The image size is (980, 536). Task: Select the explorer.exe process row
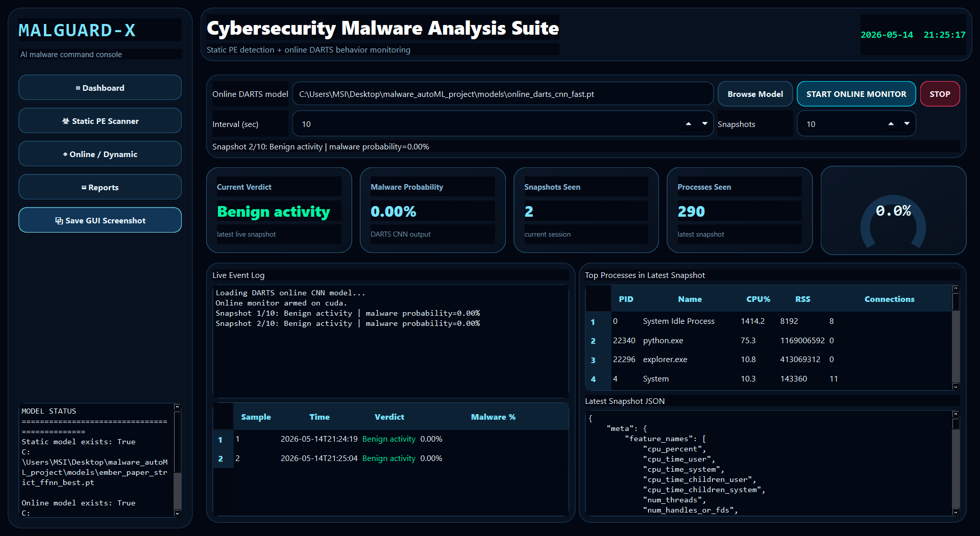[769, 360]
